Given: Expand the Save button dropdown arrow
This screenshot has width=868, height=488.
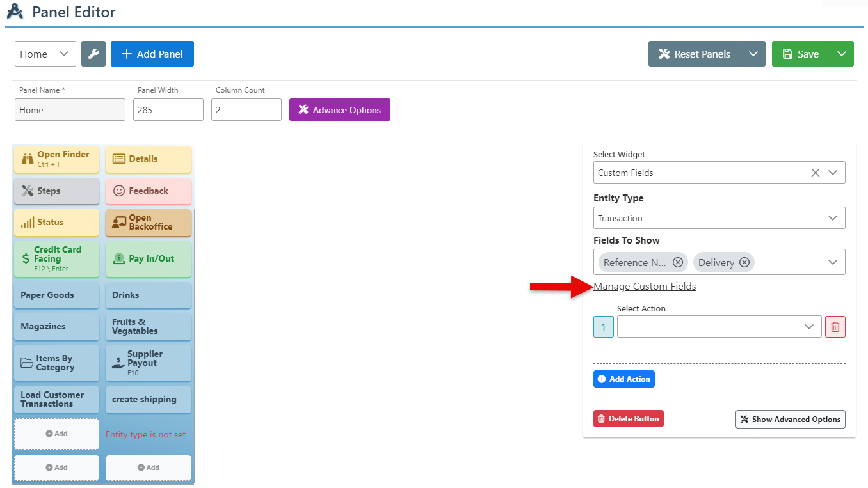Looking at the screenshot, I should (841, 54).
